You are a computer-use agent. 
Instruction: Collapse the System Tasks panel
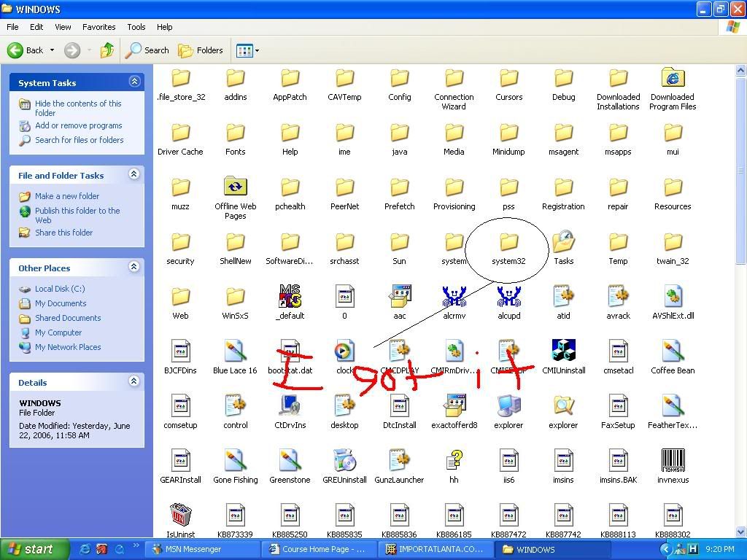133,82
